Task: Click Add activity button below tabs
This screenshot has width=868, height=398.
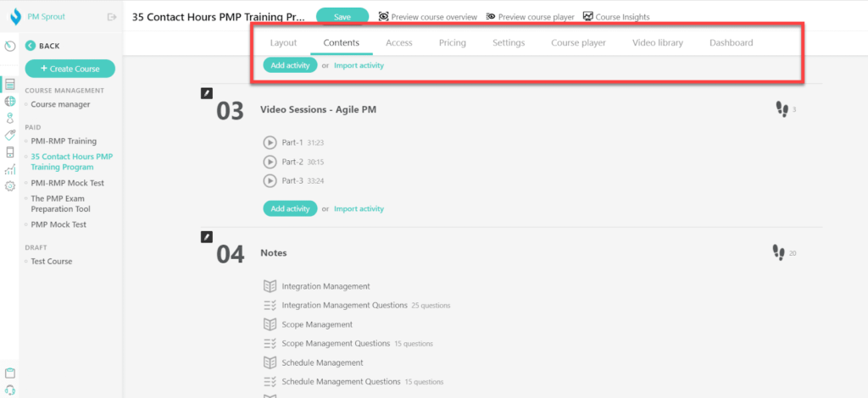Action: pos(290,65)
